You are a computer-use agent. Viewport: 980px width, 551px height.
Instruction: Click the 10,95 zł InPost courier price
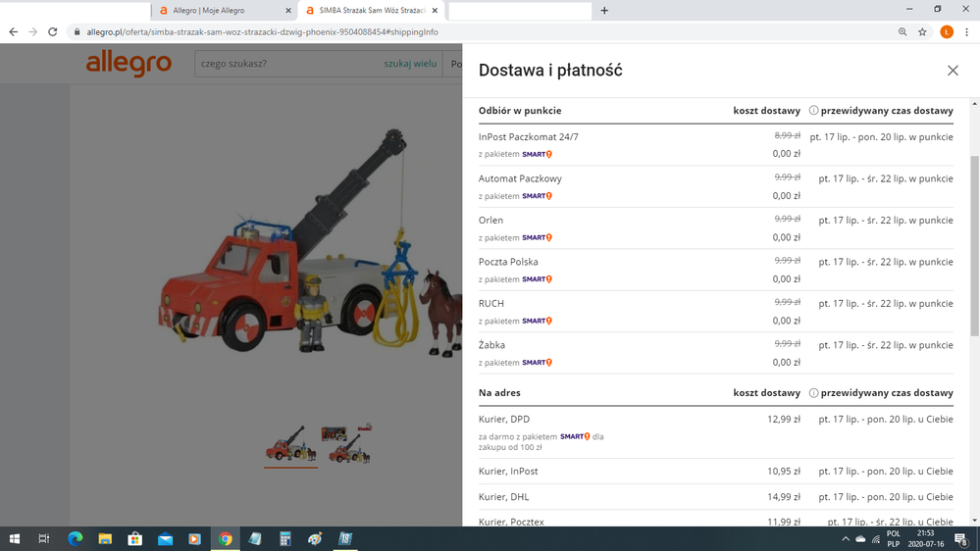coord(784,471)
